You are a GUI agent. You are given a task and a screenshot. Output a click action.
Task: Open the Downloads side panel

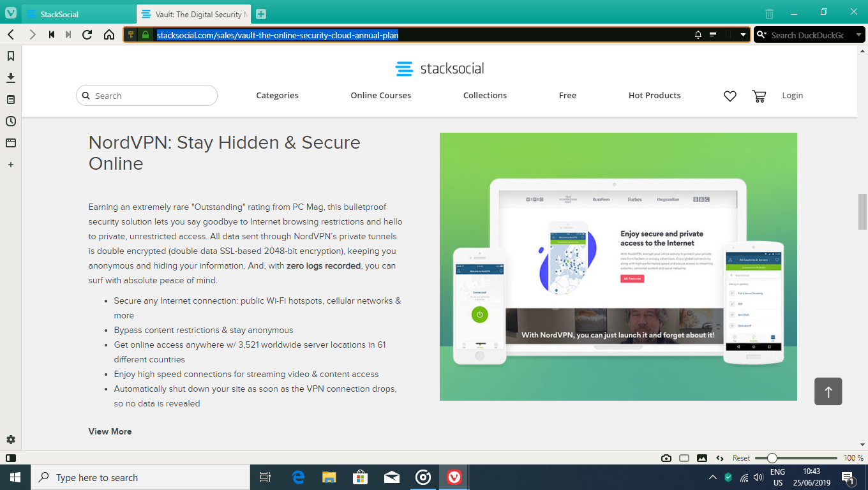coord(11,78)
